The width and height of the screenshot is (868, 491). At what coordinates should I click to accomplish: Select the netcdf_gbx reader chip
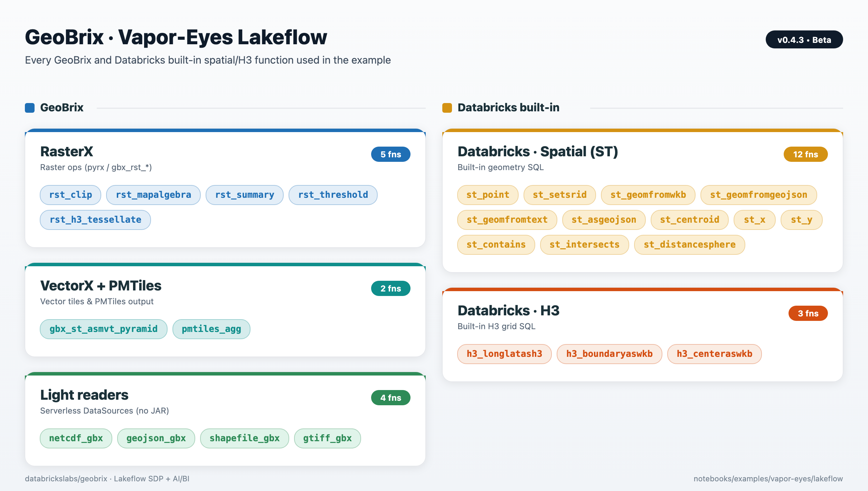[x=76, y=438]
